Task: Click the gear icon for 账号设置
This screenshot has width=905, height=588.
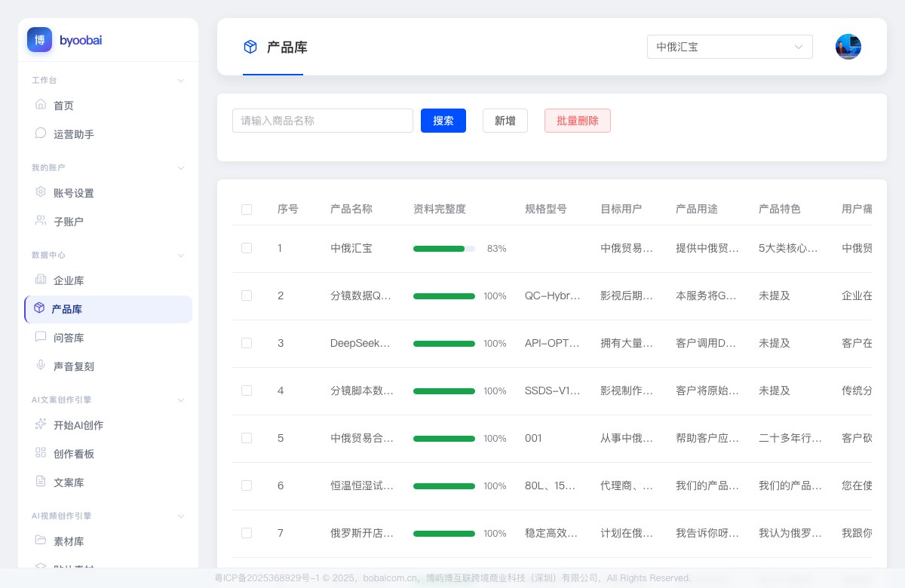Action: (x=41, y=192)
